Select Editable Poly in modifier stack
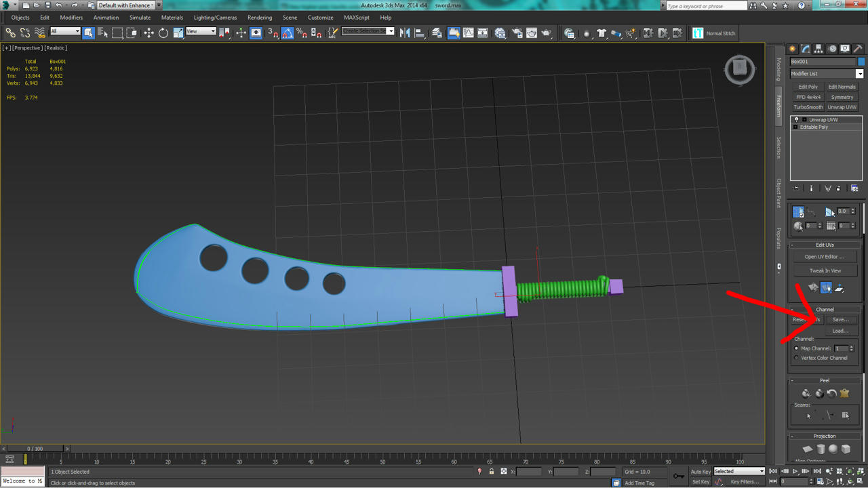The height and width of the screenshot is (488, 868). 814,127
